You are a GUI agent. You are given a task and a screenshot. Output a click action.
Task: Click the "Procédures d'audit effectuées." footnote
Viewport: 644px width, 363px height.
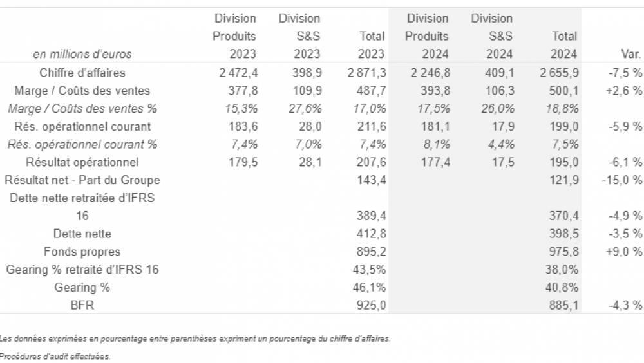(55, 356)
